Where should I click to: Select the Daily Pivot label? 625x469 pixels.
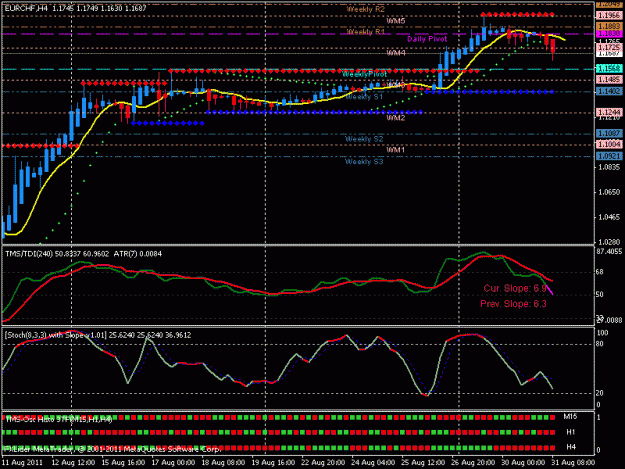pyautogui.click(x=427, y=39)
